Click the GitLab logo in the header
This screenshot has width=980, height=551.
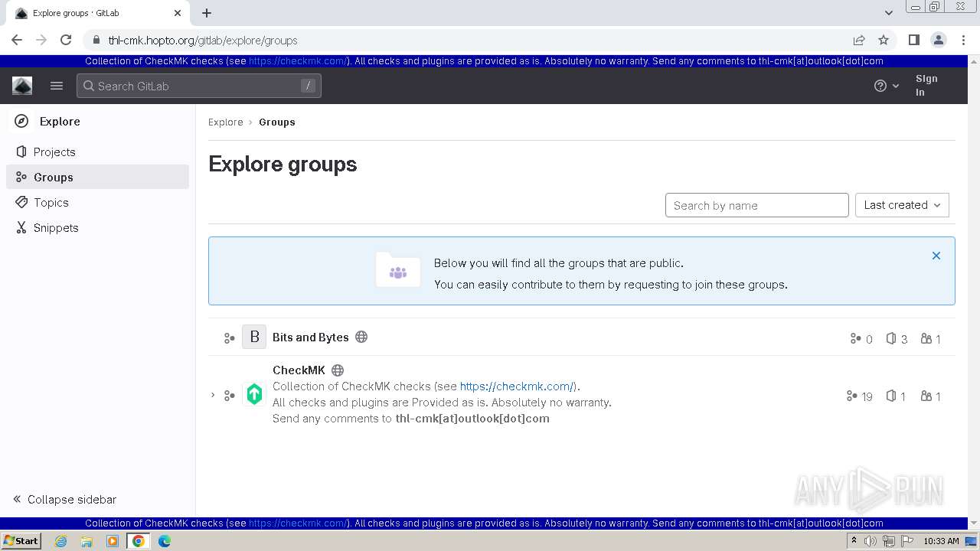pos(22,86)
